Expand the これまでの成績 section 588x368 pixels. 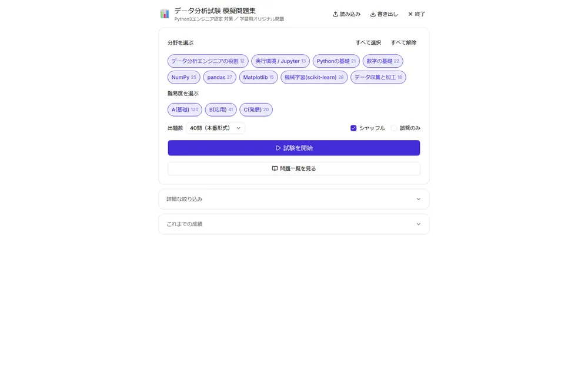[x=294, y=224]
